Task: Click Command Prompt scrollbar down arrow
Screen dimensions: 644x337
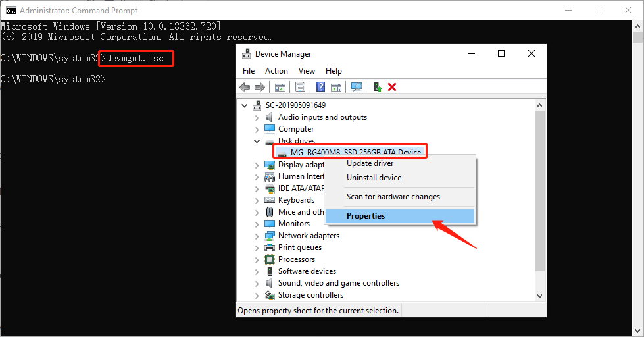Action: click(638, 331)
